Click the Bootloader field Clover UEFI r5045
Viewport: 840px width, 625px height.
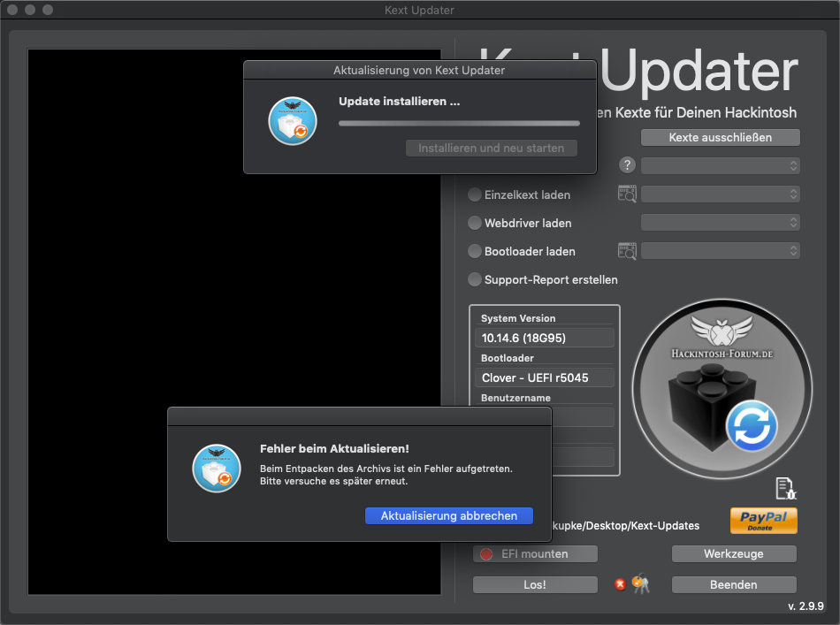click(x=545, y=377)
